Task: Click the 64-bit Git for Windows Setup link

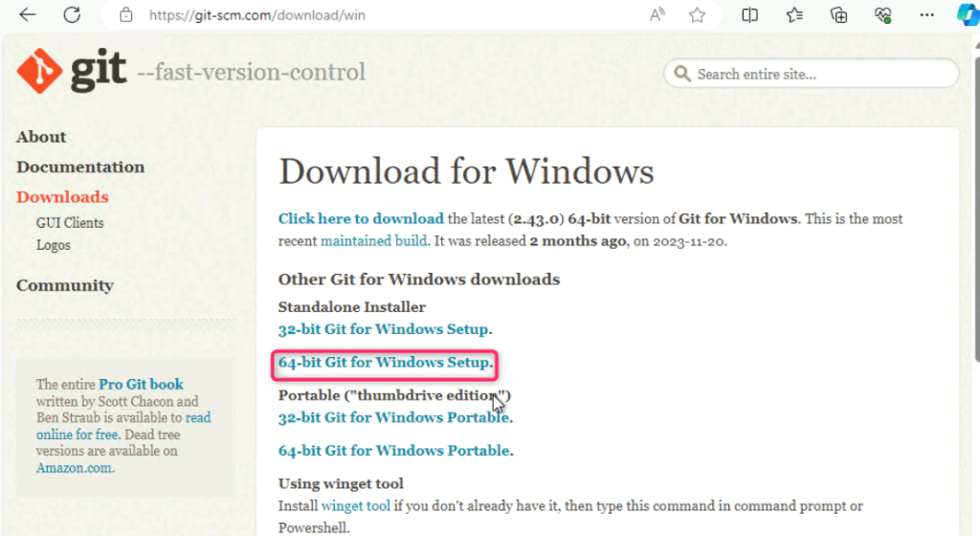Action: [x=384, y=363]
